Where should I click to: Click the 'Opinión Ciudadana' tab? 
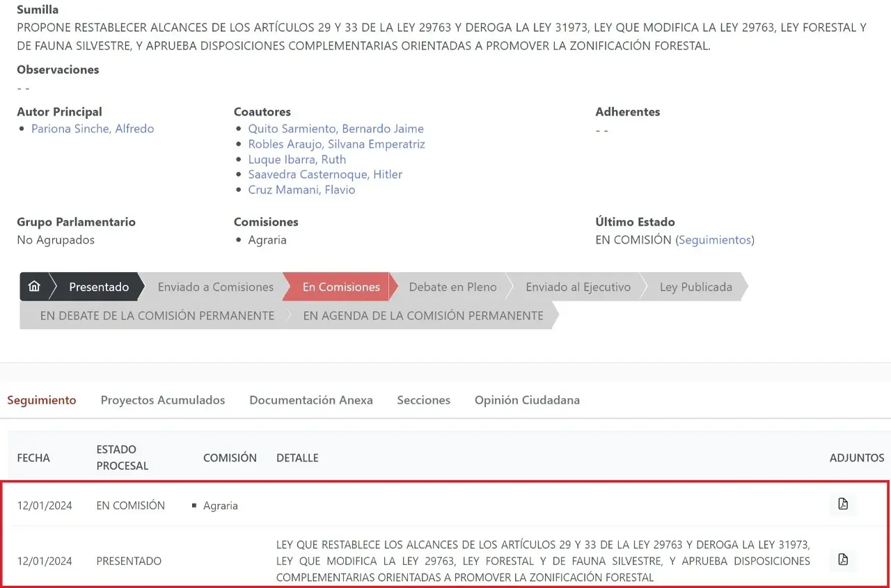click(527, 399)
